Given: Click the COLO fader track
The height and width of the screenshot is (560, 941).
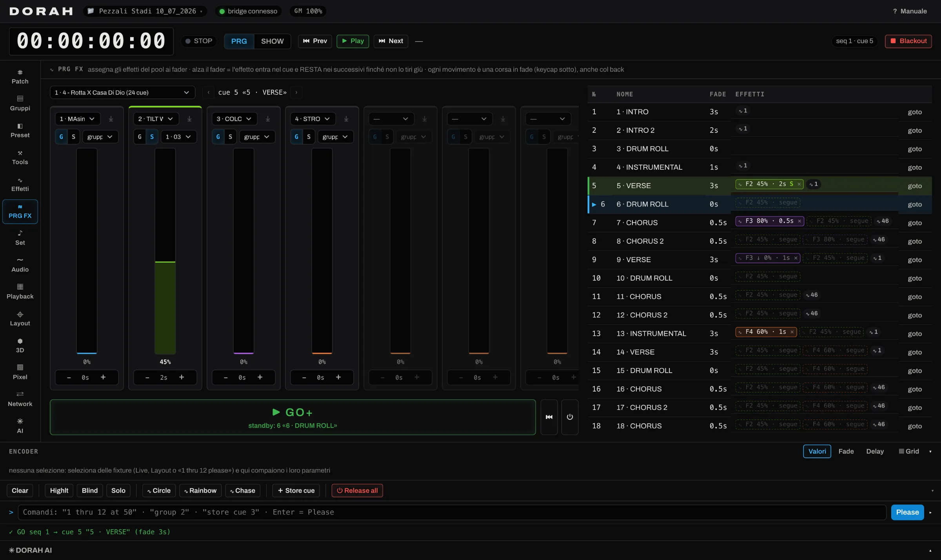Looking at the screenshot, I should click(243, 251).
